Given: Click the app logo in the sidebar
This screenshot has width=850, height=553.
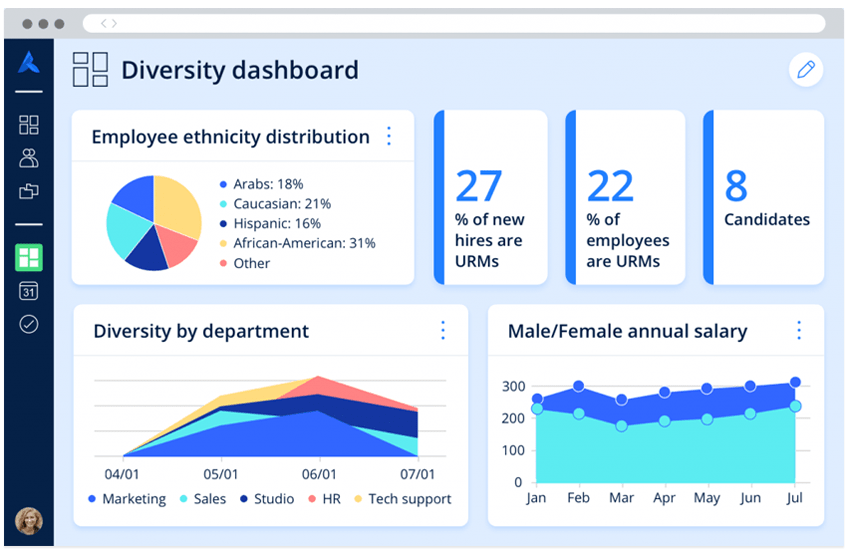Looking at the screenshot, I should [x=29, y=65].
